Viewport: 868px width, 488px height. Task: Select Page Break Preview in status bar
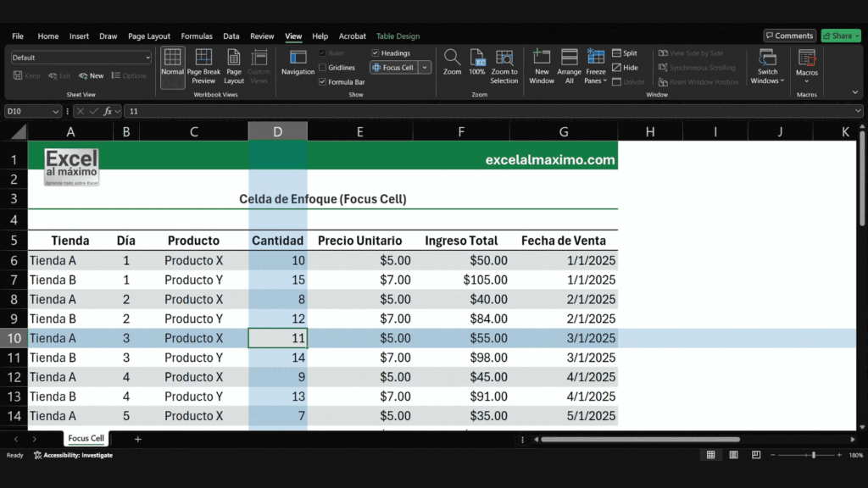tap(756, 455)
